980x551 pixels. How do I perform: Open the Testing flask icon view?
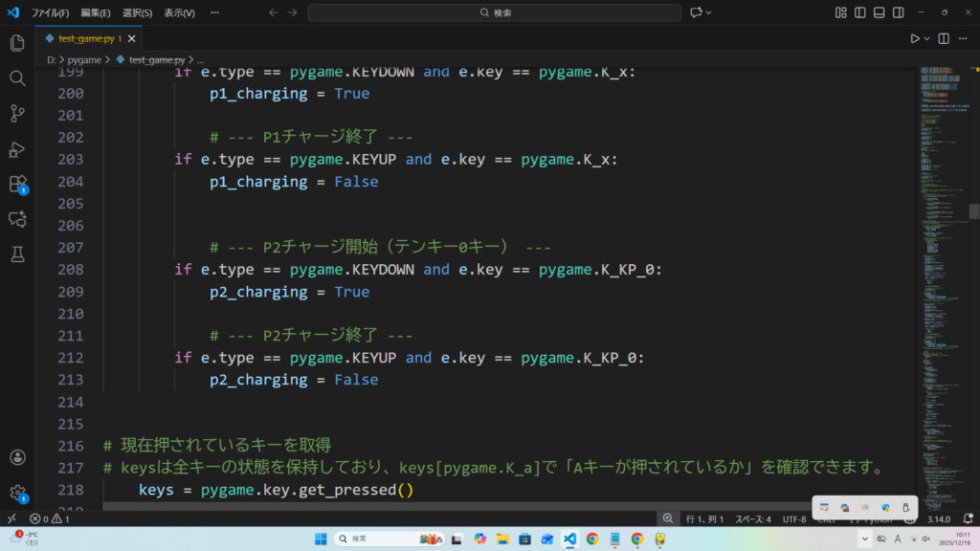[x=17, y=254]
